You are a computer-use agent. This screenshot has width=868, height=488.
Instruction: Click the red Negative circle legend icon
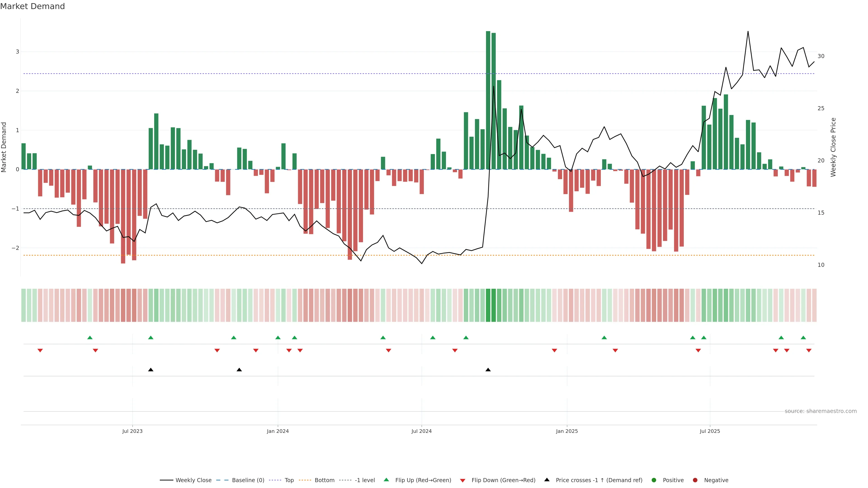(695, 480)
